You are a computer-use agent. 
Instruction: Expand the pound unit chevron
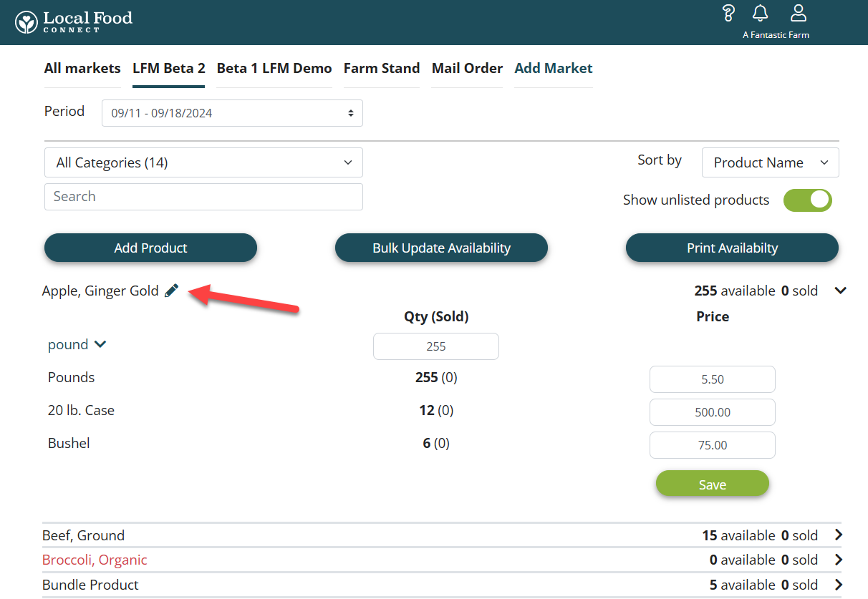[100, 344]
